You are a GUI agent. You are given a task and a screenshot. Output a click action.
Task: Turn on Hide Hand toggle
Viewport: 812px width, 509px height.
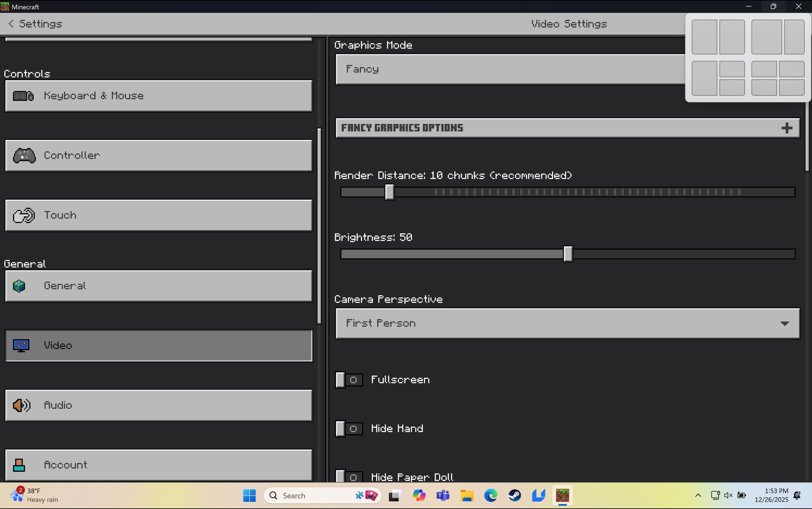[x=349, y=429]
